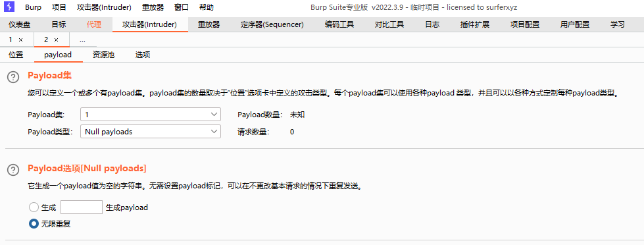Screen dimensions: 644x245
Task: Switch to the 日志 tab
Action: point(432,24)
